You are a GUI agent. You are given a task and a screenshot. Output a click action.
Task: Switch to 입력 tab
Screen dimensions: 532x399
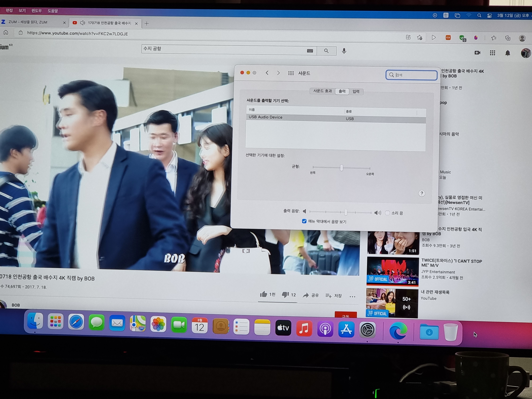356,91
